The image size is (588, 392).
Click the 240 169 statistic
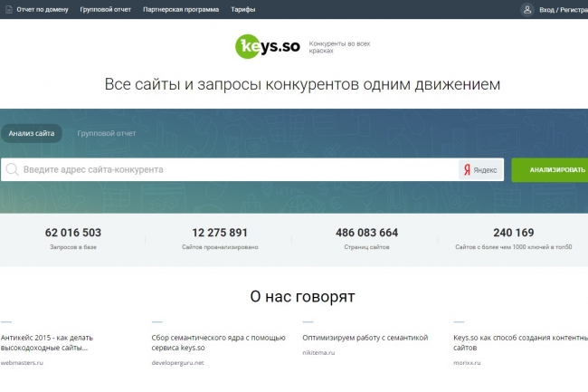coord(514,233)
